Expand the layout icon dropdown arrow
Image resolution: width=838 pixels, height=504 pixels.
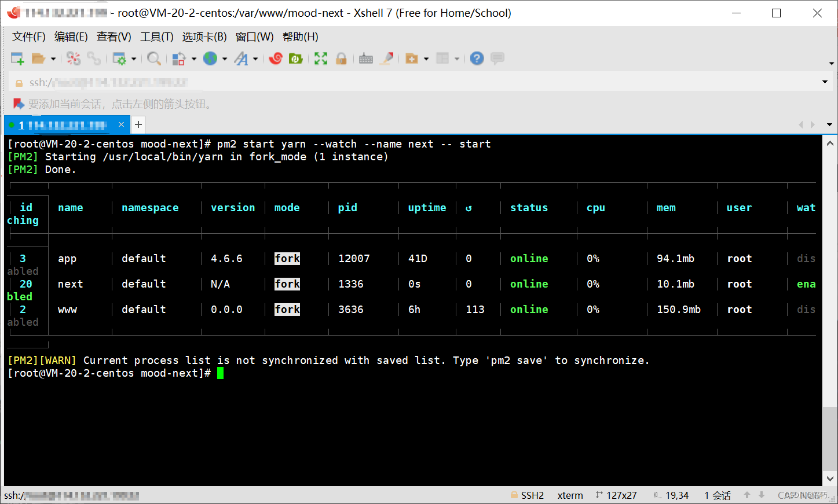point(457,58)
